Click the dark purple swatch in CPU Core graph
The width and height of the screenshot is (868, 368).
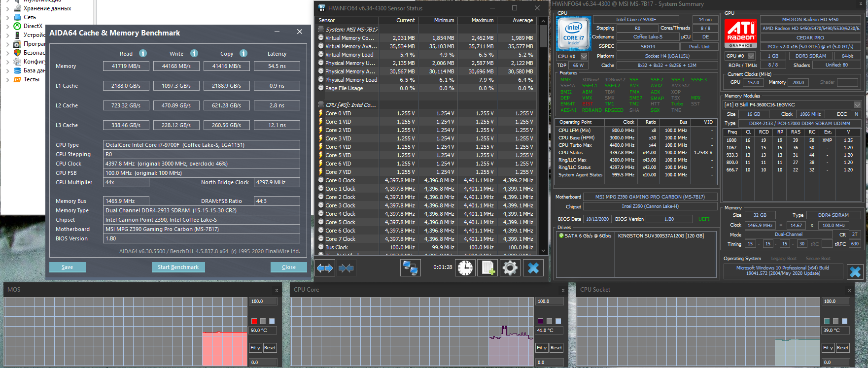[541, 321]
